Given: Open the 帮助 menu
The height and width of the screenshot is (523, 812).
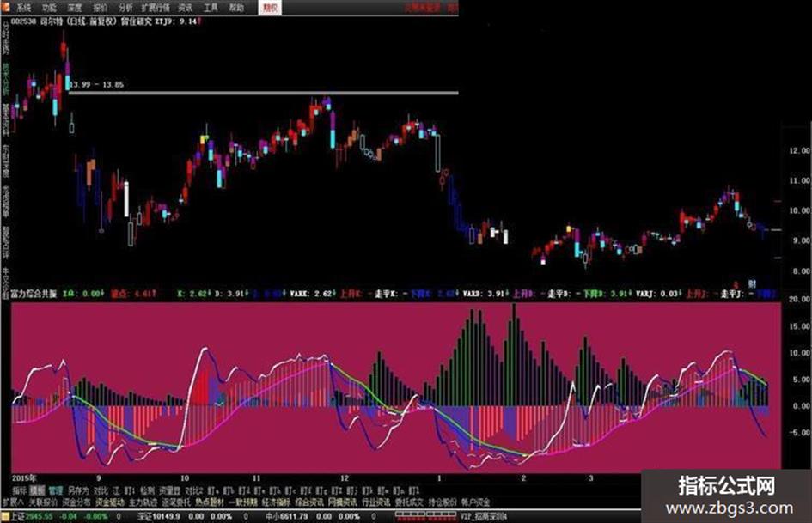Looking at the screenshot, I should [x=236, y=7].
